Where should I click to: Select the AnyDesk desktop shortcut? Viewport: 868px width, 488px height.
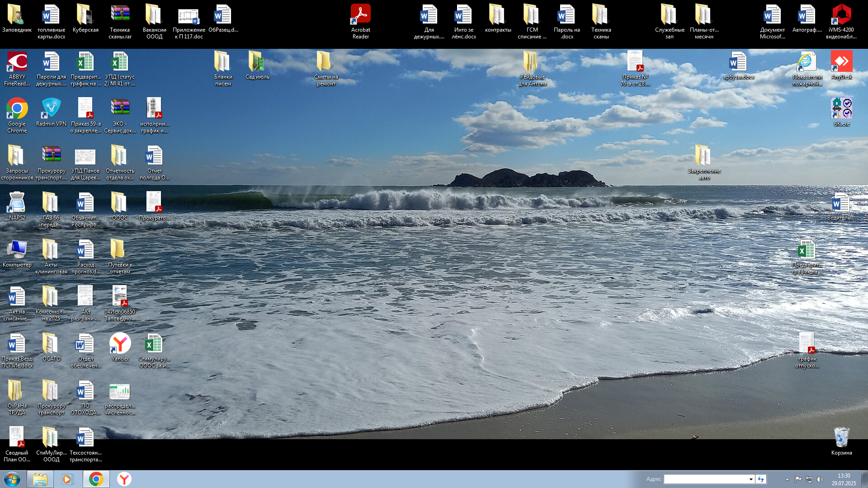841,62
